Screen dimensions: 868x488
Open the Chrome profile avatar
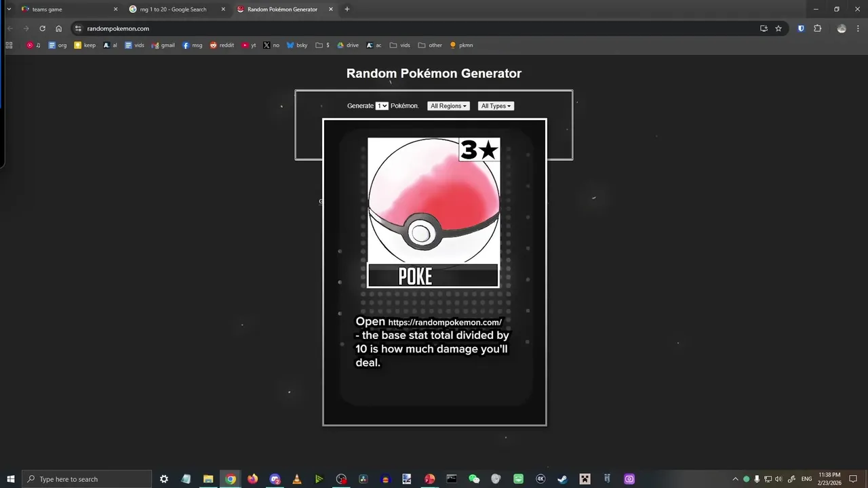(x=842, y=28)
